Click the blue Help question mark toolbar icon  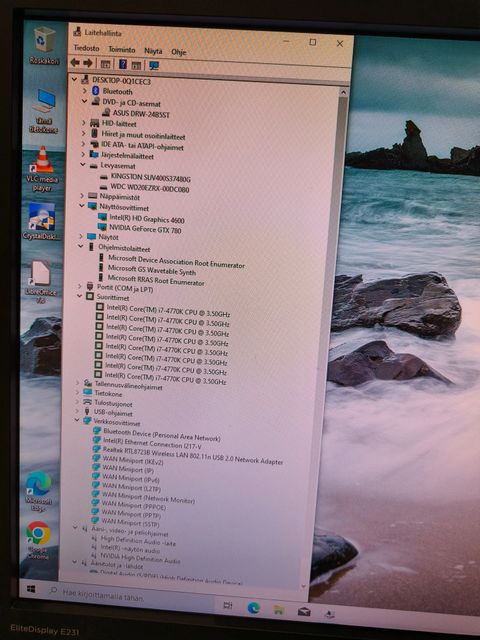[x=122, y=64]
